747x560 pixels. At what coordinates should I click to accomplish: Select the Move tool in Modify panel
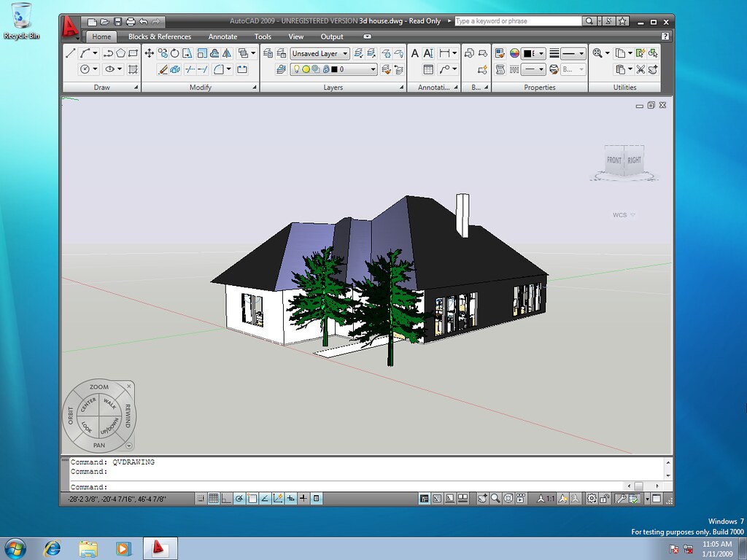[149, 53]
